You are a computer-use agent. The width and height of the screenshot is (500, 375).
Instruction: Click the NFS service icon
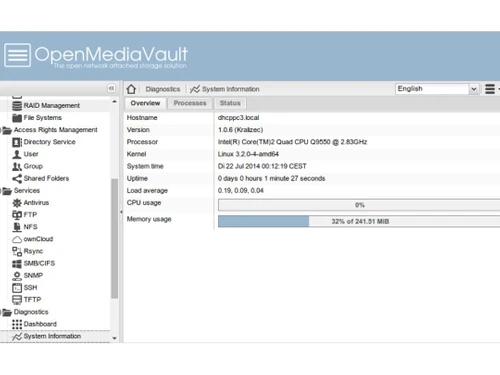[x=17, y=227]
